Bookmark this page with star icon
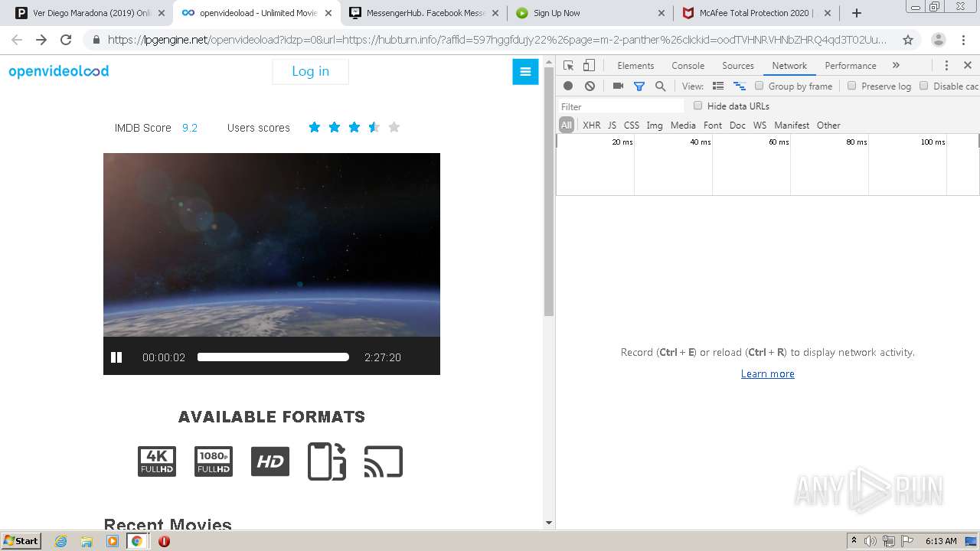The image size is (980, 551). click(908, 40)
